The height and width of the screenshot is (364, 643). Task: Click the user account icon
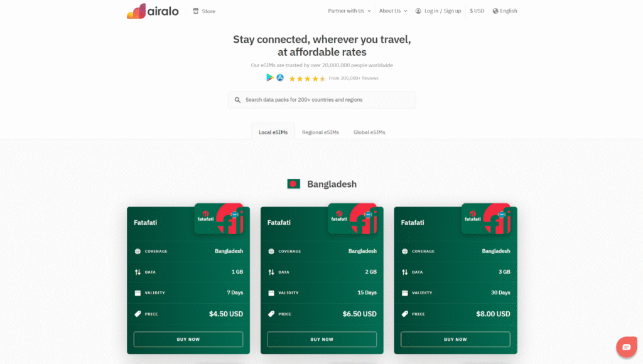point(418,11)
